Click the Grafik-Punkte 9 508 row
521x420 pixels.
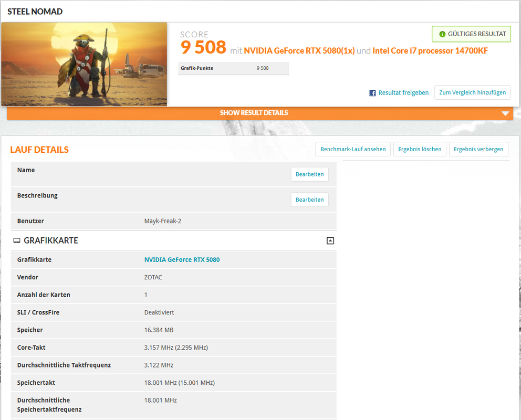pyautogui.click(x=234, y=68)
